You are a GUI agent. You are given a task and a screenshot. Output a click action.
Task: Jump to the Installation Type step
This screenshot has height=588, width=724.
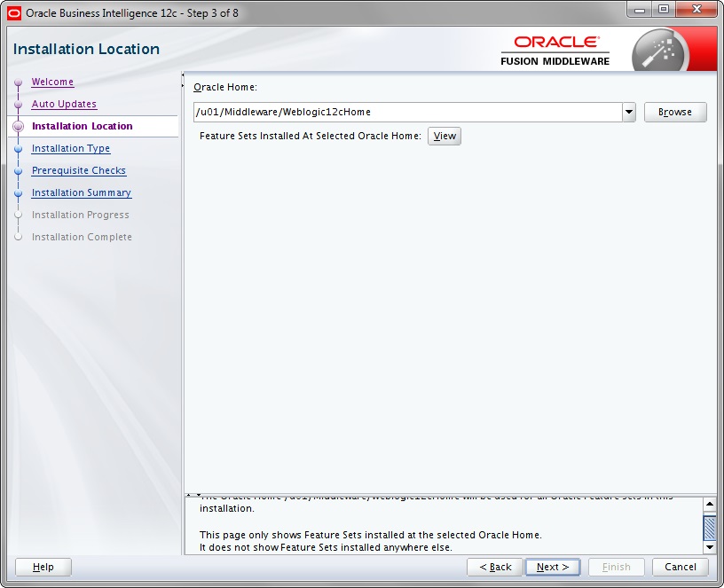[71, 148]
